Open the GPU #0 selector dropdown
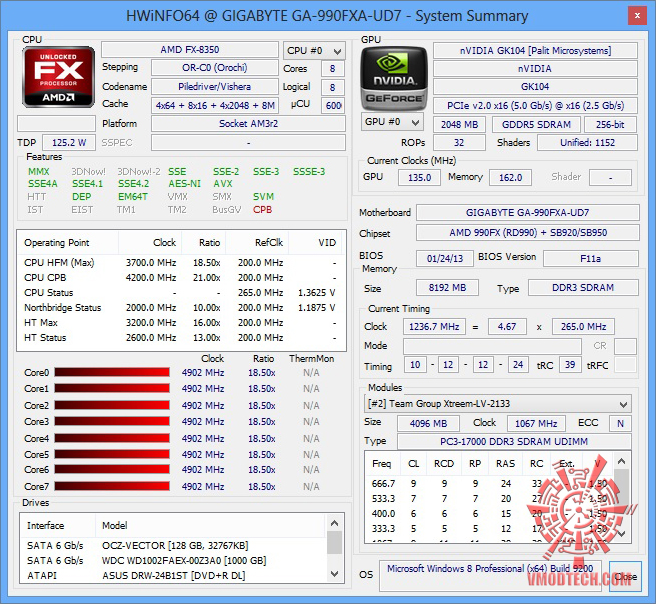This screenshot has height=604, width=656. 392,122
